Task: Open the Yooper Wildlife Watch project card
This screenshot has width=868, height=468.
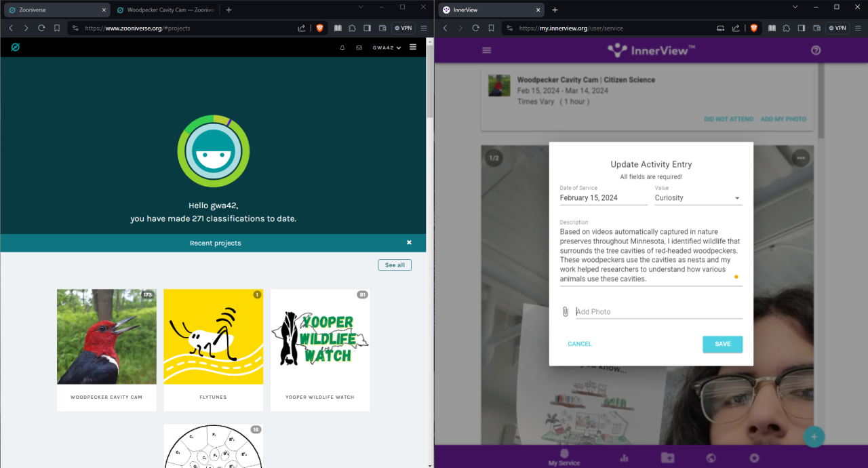Action: click(x=320, y=350)
